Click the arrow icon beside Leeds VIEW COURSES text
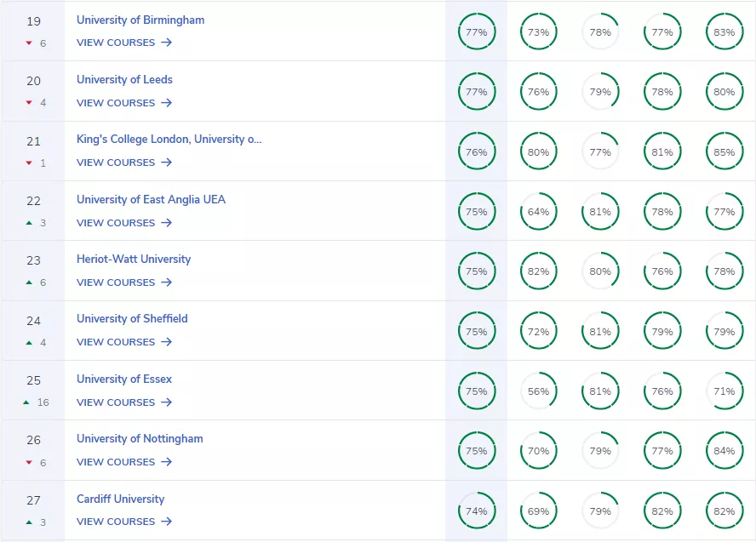The image size is (756, 542). pyautogui.click(x=169, y=103)
